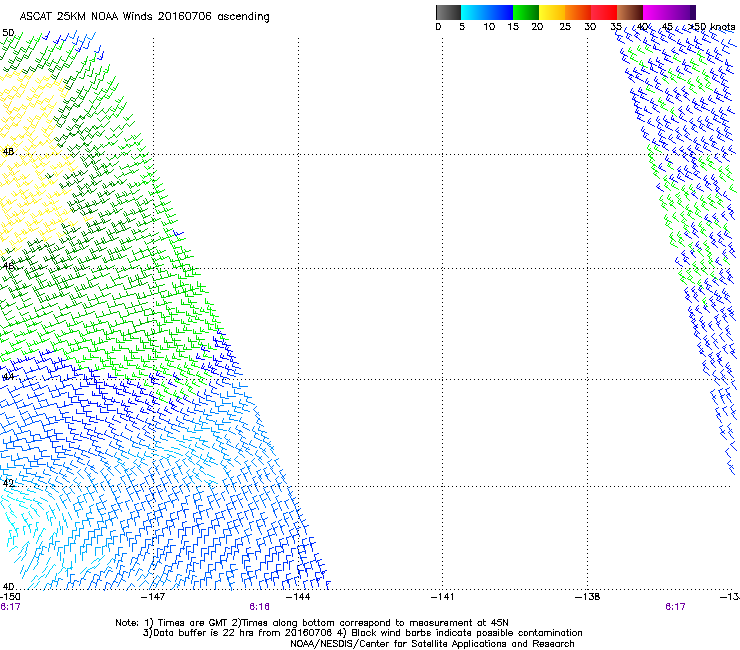
Task: Click the "0" label under the color scale
Action: click(x=438, y=27)
